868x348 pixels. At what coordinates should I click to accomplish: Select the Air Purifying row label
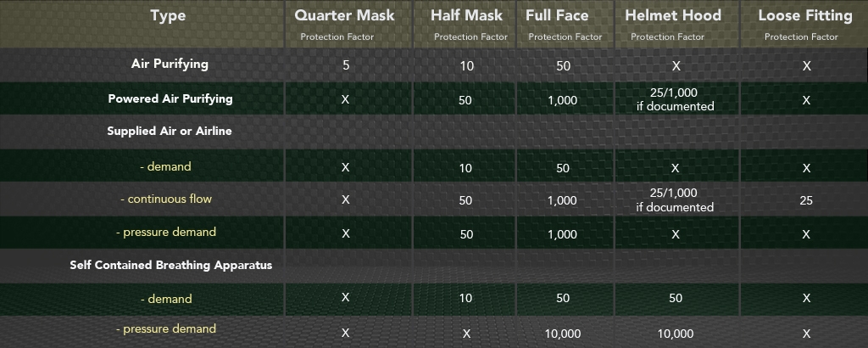pos(170,64)
